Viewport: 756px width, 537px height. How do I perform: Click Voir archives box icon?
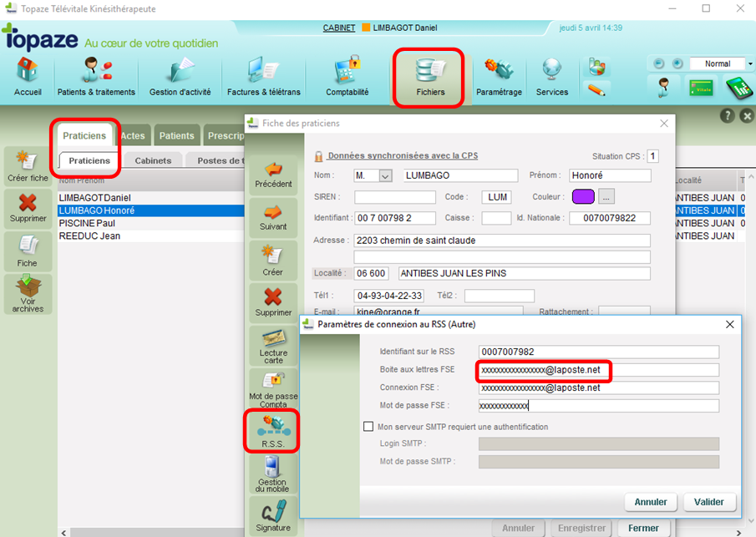click(28, 294)
